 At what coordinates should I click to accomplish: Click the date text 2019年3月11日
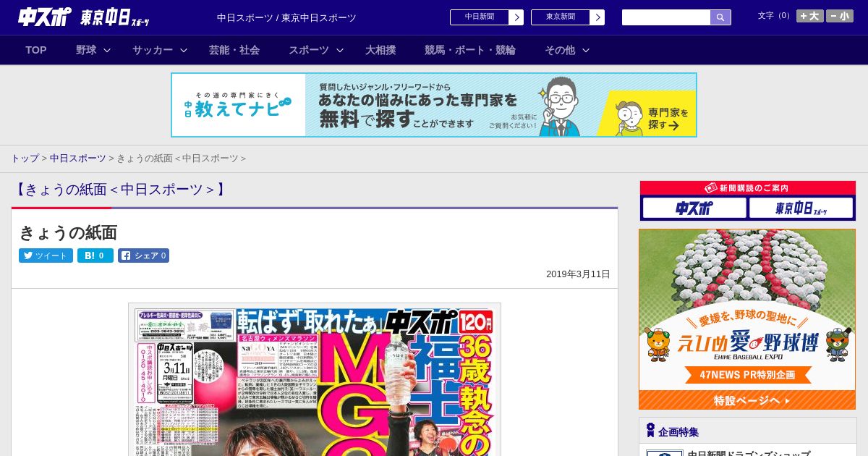578,274
